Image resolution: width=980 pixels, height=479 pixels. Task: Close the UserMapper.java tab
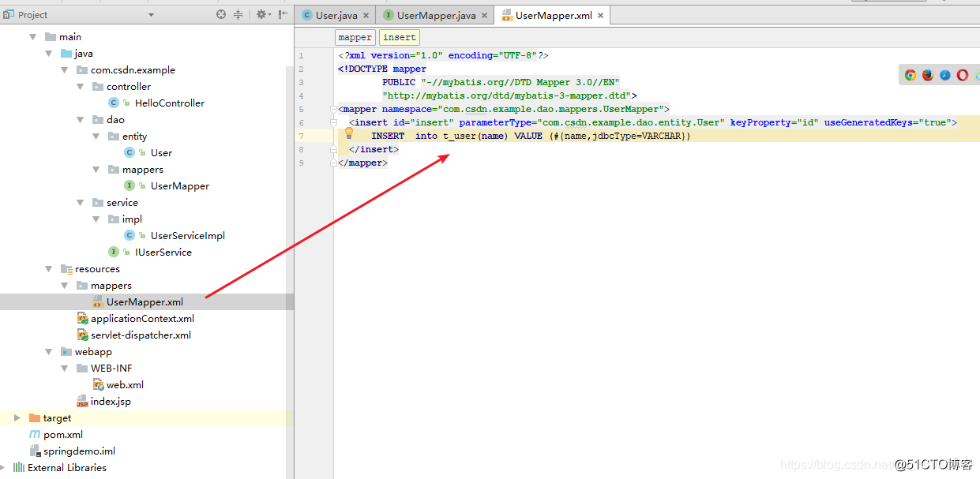point(485,16)
